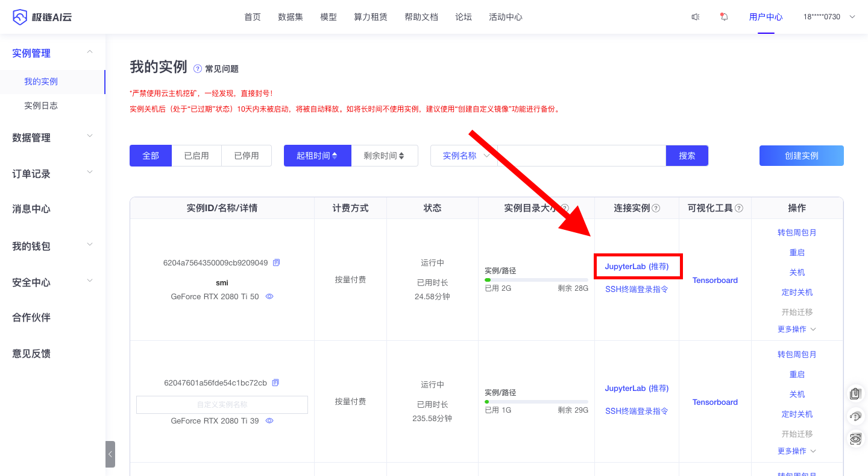Viewport: 868px width, 476px height.
Task: Click the 实例名称 search input field
Action: 579,155
